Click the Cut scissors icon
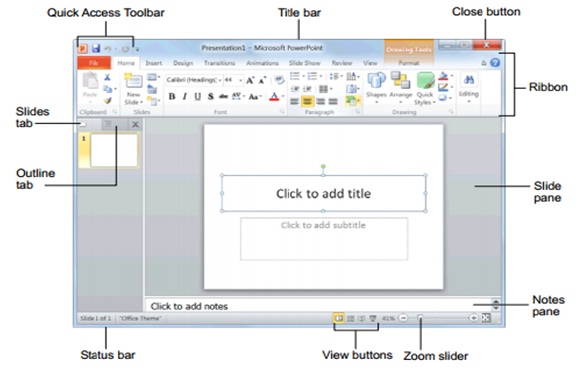The image size is (579, 370). (107, 77)
